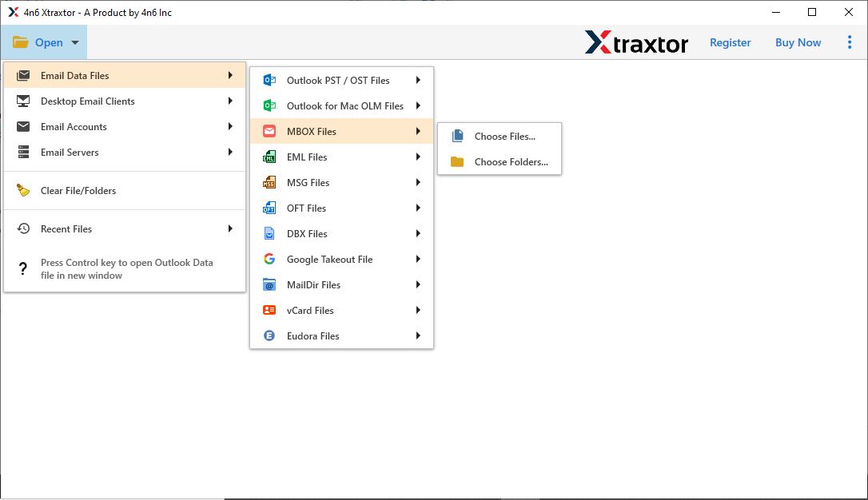Choose the Google Takeout File icon

click(269, 259)
